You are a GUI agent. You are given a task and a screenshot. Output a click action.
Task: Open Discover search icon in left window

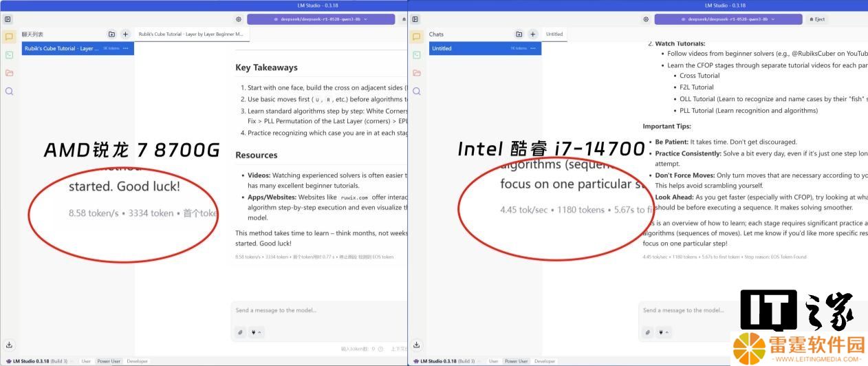point(9,91)
